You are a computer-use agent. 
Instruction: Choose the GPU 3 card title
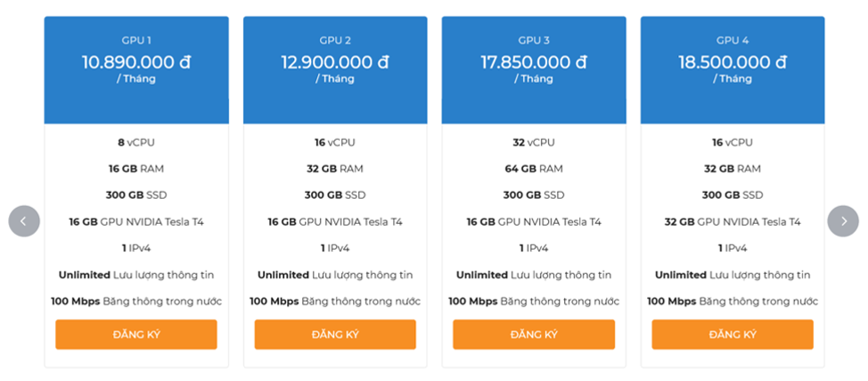pos(534,40)
